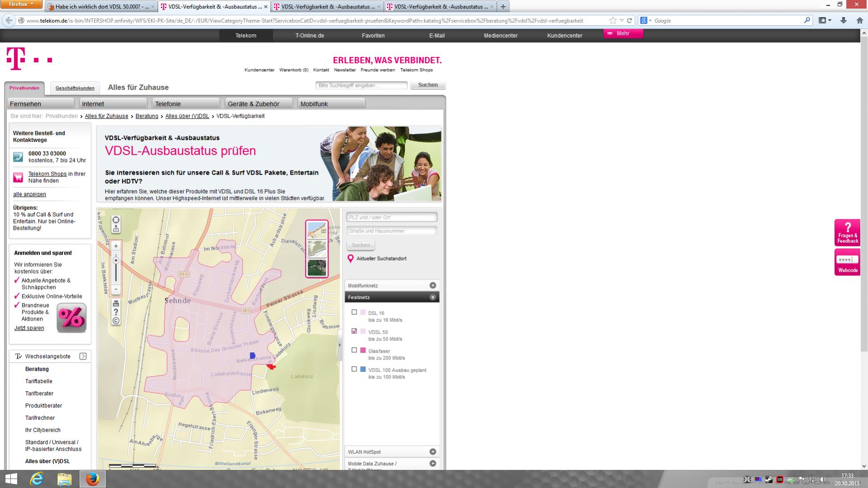
Task: Open the Internet menu
Action: click(113, 104)
